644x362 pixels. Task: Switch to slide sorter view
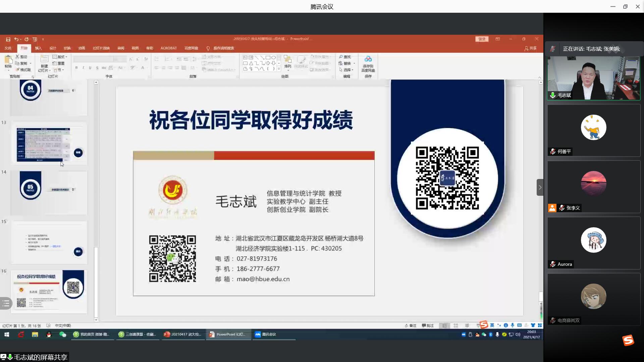tap(456, 325)
